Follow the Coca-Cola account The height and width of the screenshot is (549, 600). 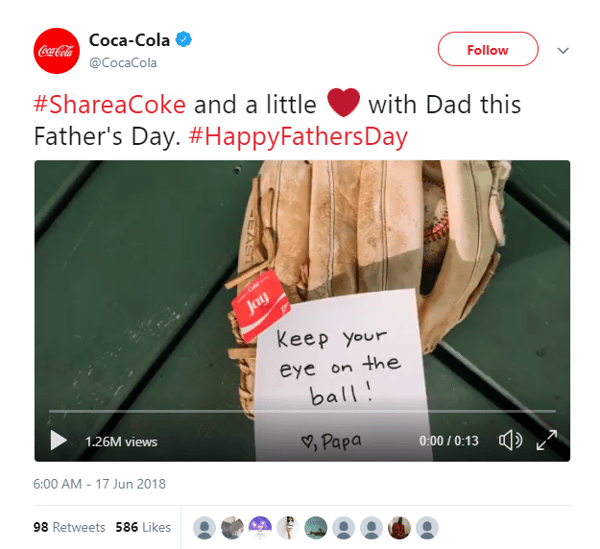(488, 49)
